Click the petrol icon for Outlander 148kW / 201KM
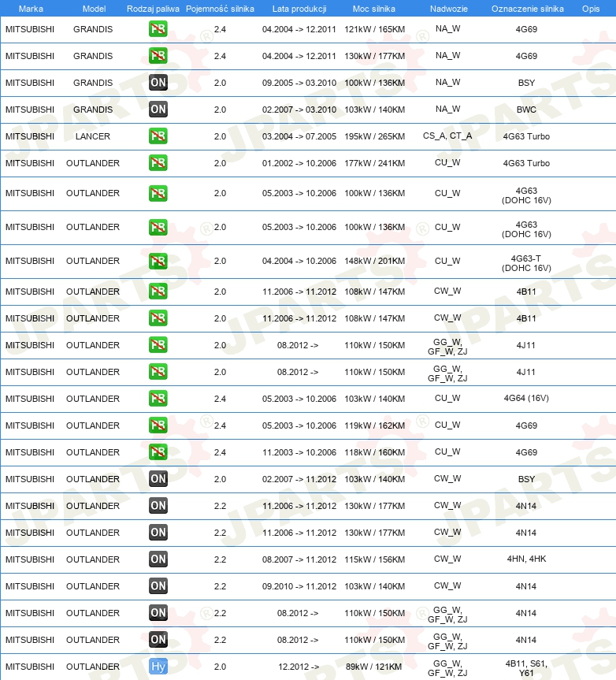This screenshot has height=680, width=616. (158, 261)
